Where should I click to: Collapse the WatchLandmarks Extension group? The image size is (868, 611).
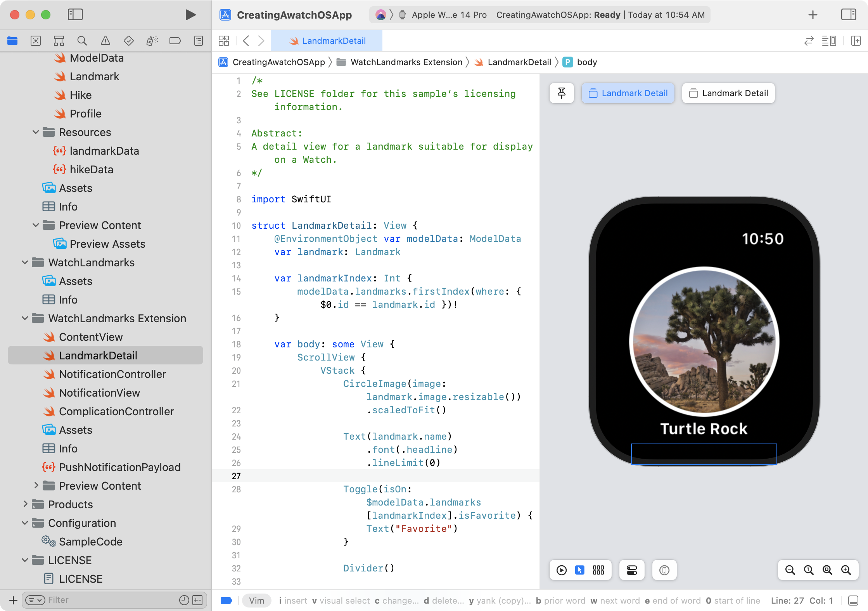[x=25, y=318]
